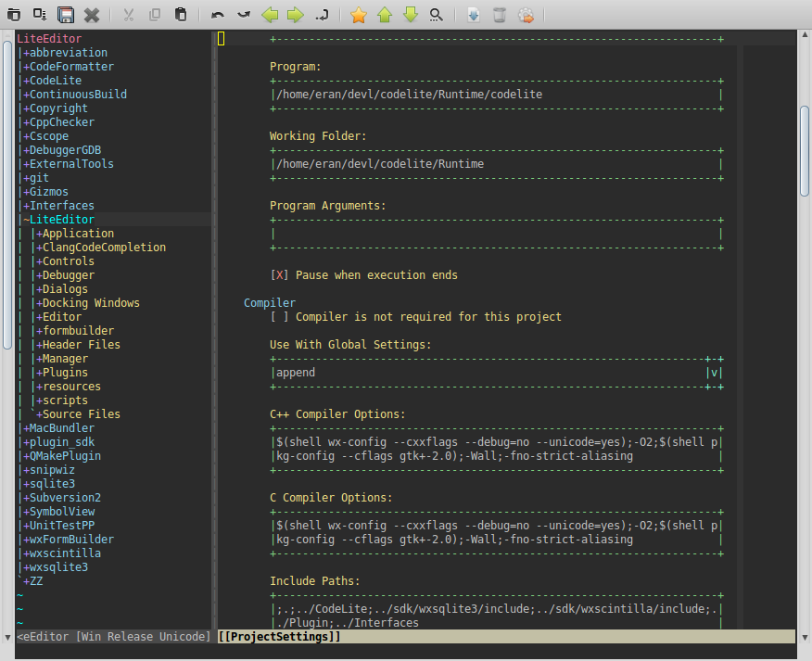Click the Cut scissors icon
812x661 pixels.
(x=129, y=15)
